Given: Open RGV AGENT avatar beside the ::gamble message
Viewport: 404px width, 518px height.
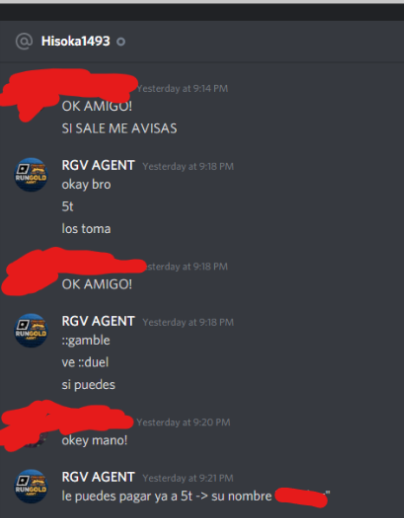Looking at the screenshot, I should click(31, 330).
